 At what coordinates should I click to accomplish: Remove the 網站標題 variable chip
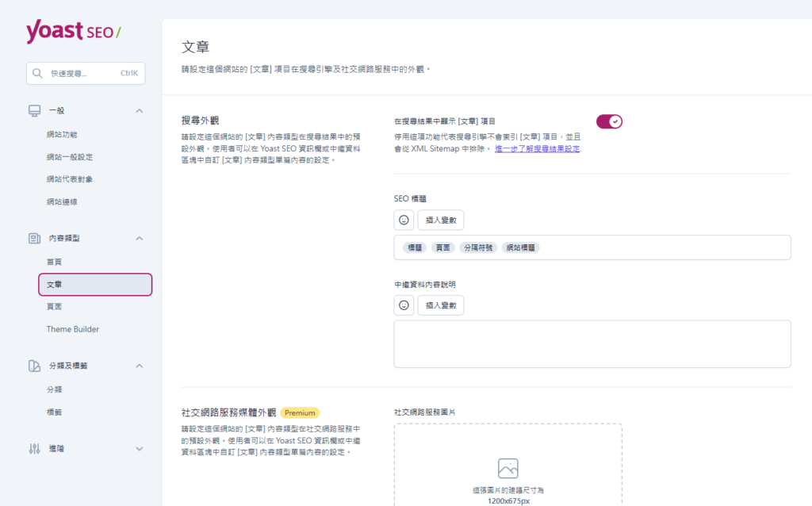point(522,247)
